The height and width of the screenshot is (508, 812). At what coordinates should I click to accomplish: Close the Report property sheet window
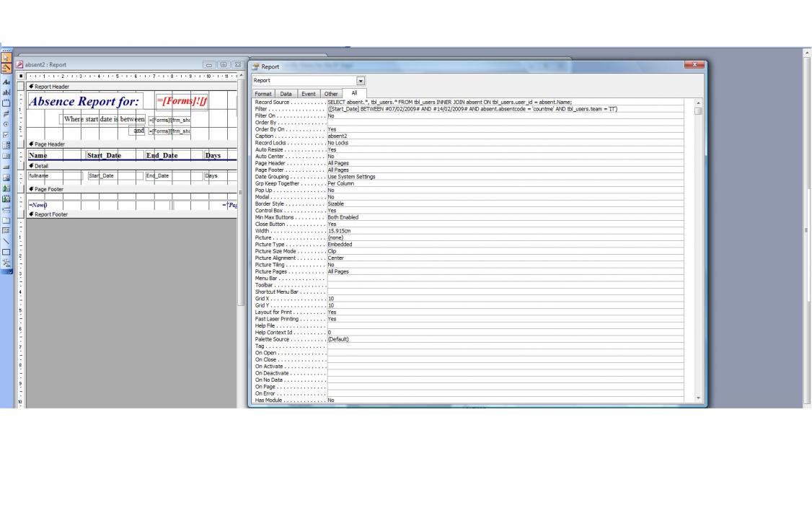click(x=694, y=65)
